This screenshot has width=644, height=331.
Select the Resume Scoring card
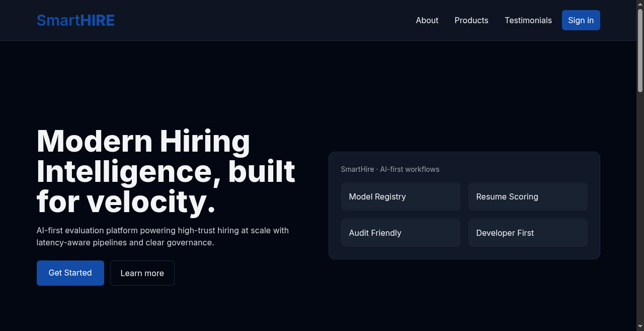coord(528,196)
